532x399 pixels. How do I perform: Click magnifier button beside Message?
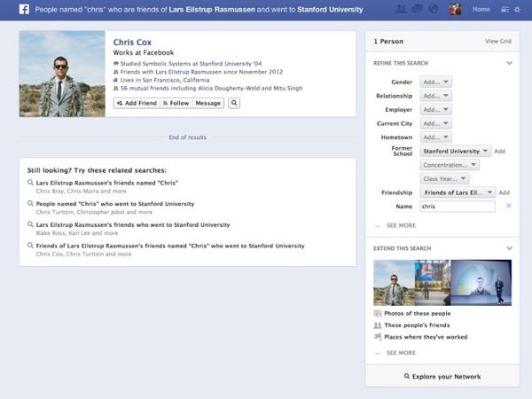coord(234,103)
